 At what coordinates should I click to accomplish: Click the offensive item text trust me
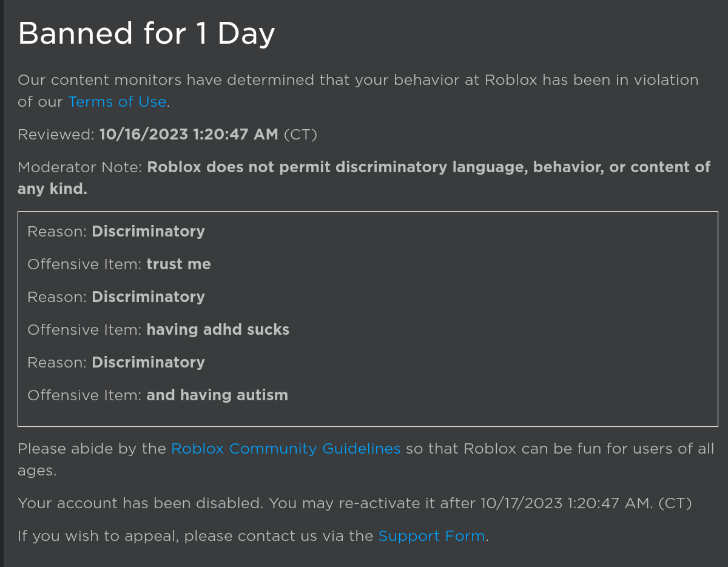(x=178, y=264)
